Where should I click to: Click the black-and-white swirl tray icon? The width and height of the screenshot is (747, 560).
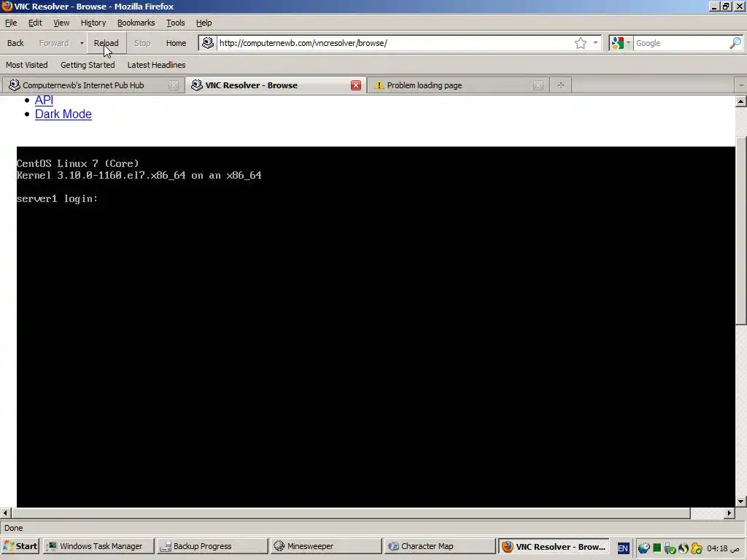[683, 548]
